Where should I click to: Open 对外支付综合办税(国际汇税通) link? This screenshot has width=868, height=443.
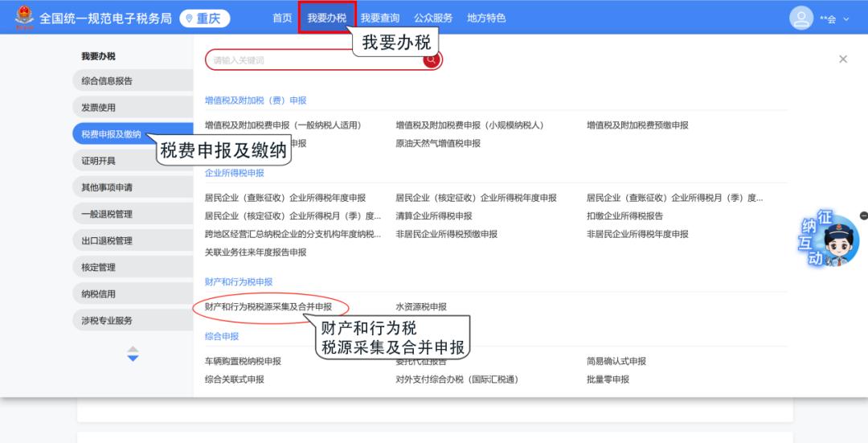[x=457, y=379]
